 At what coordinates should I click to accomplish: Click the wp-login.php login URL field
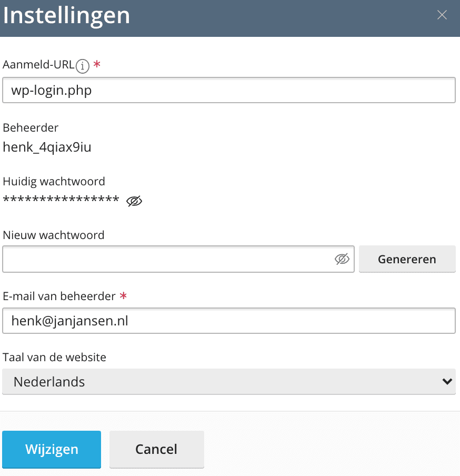click(x=228, y=91)
